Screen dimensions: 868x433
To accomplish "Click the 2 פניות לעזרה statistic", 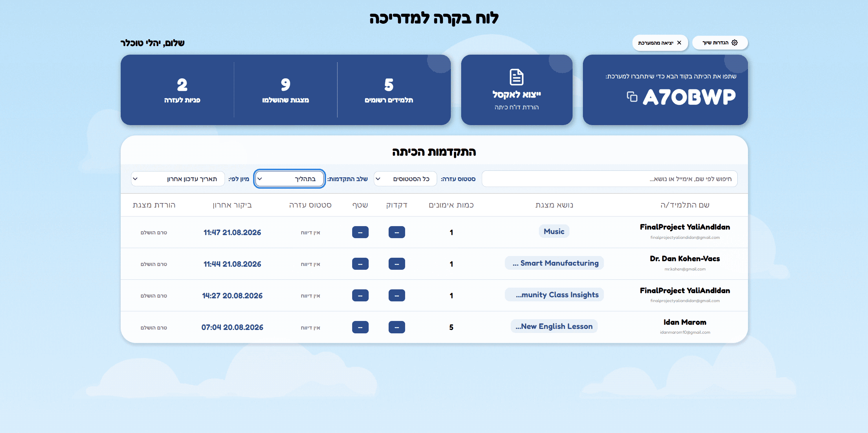I will 182,90.
